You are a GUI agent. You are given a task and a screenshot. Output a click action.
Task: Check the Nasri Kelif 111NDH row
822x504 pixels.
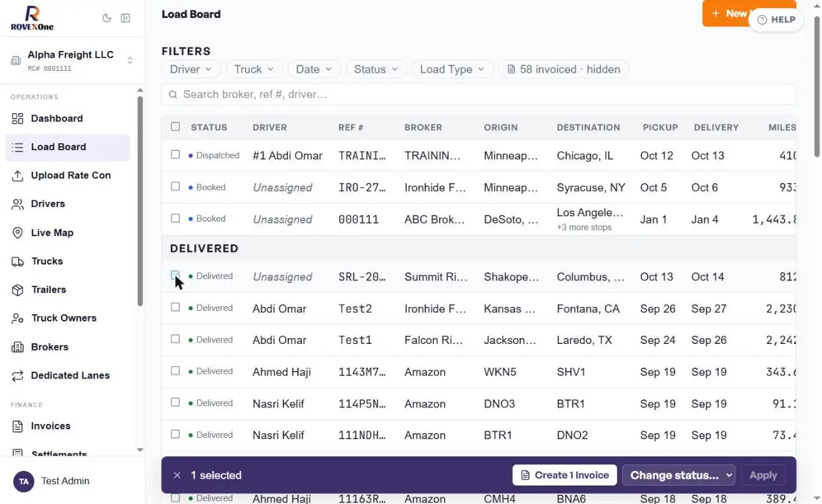coord(175,434)
